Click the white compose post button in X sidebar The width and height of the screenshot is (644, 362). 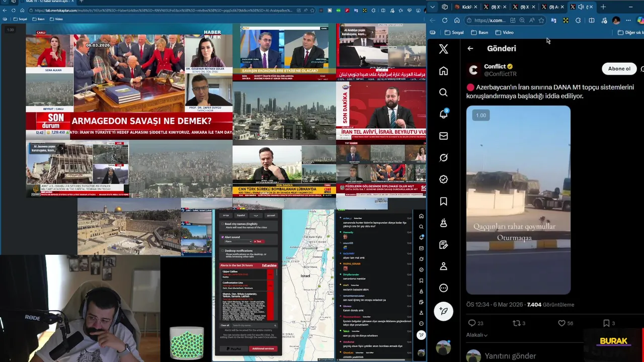pos(443,311)
